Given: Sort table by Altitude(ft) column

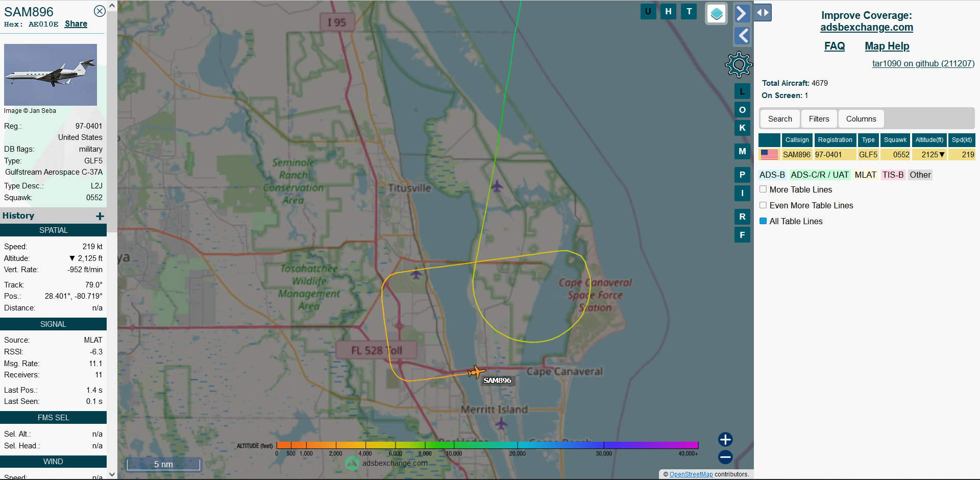Looking at the screenshot, I should pyautogui.click(x=929, y=140).
